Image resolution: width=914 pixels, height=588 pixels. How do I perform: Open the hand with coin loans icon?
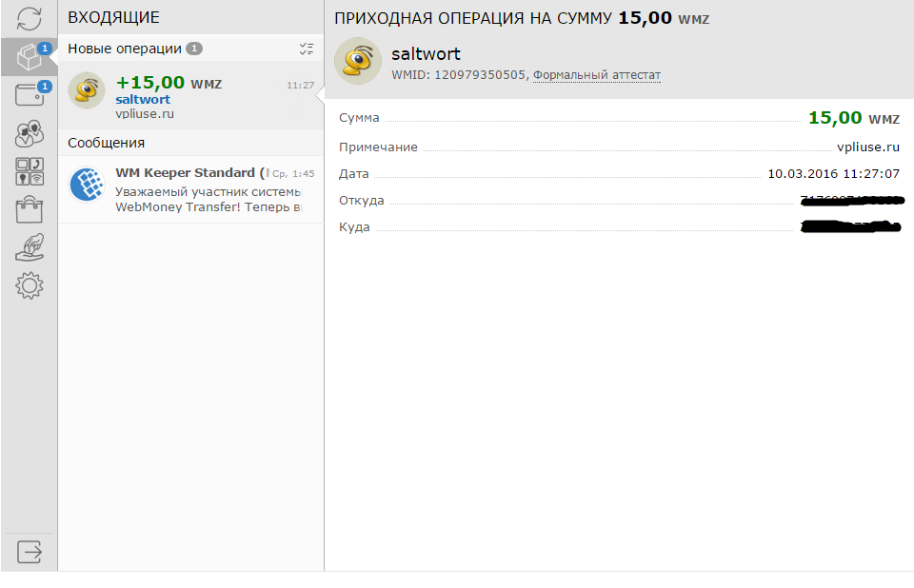30,247
